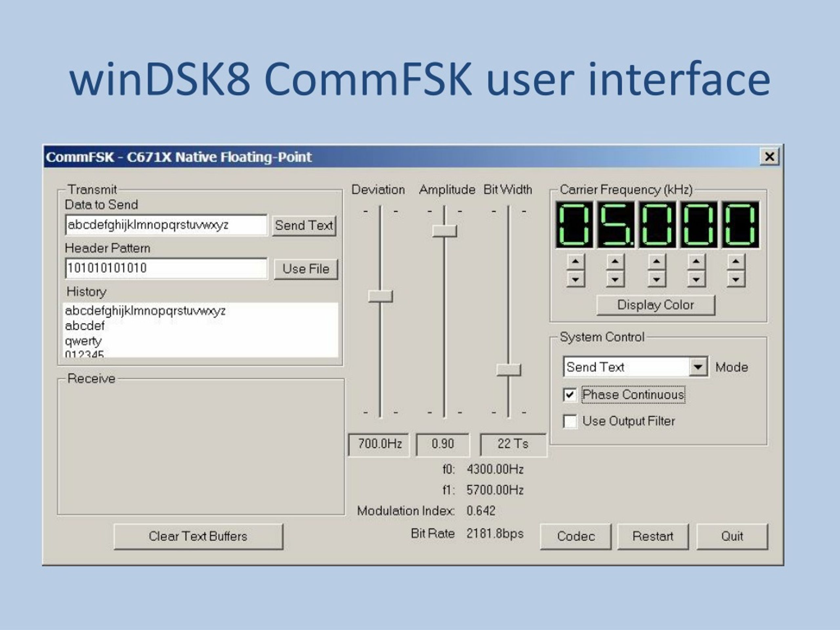Increase second carrier frequency digit with up arrow

[x=615, y=261]
